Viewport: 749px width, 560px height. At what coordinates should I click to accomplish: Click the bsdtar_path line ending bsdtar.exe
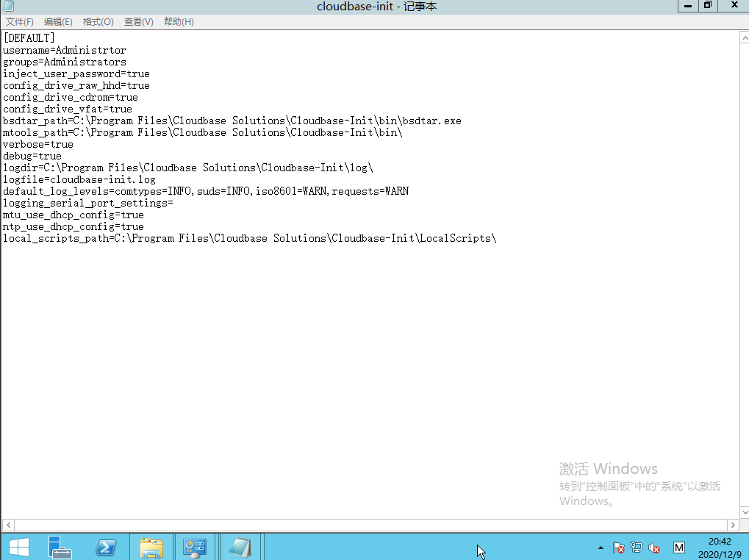(232, 121)
